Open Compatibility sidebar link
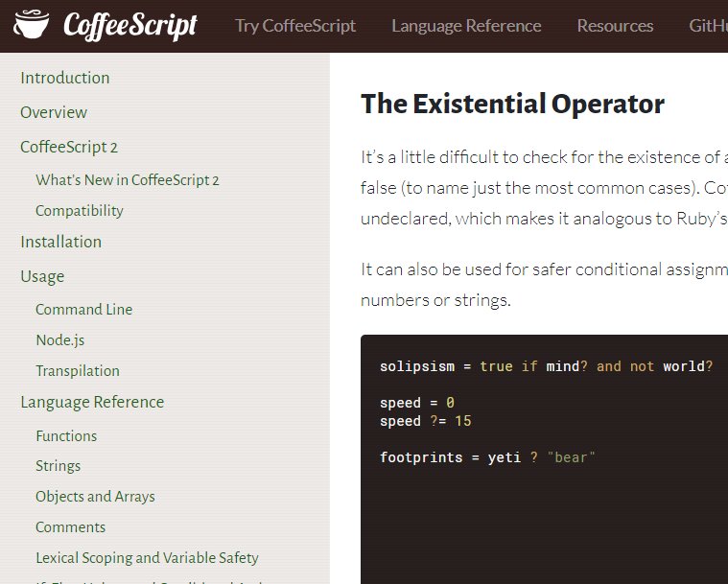The width and height of the screenshot is (728, 584). click(x=80, y=210)
